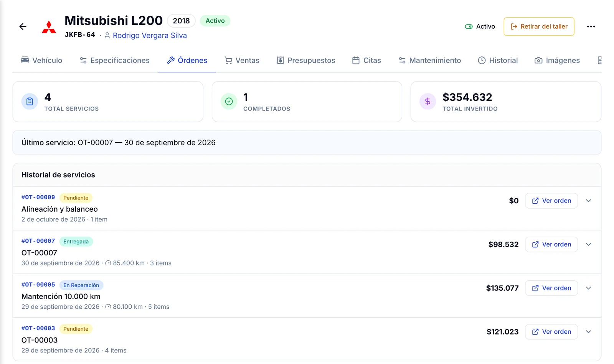Go to the Ventas tab
Image resolution: width=614 pixels, height=364 pixels.
(x=242, y=61)
